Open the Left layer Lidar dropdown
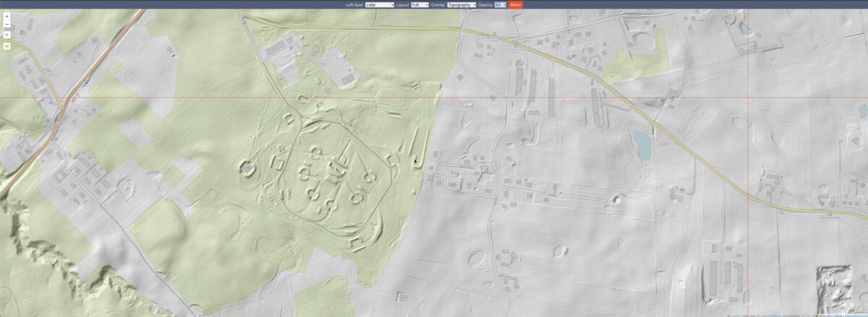 point(380,4)
